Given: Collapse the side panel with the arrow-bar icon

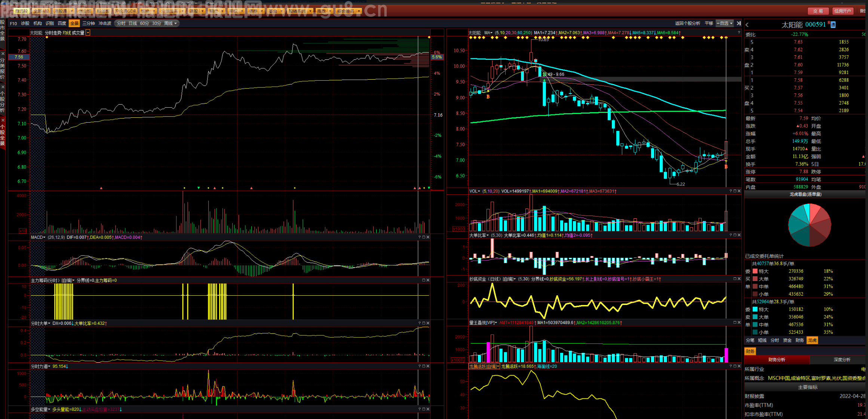Looking at the screenshot, I should click(739, 24).
